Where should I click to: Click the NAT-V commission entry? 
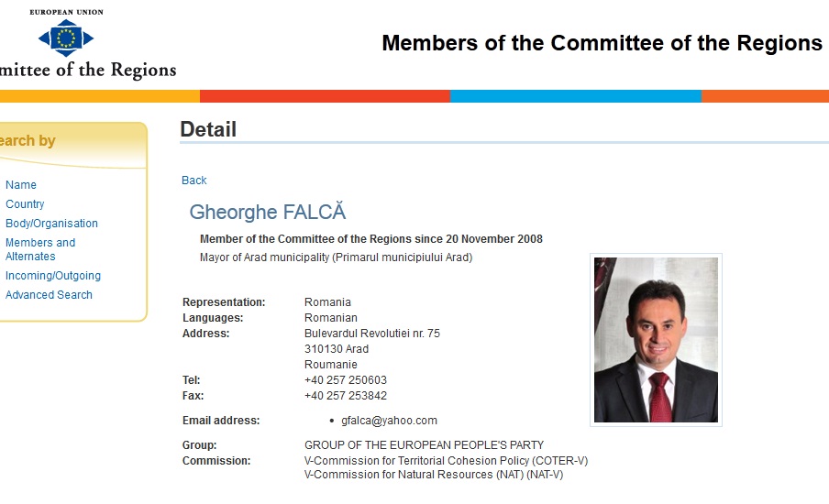[434, 475]
